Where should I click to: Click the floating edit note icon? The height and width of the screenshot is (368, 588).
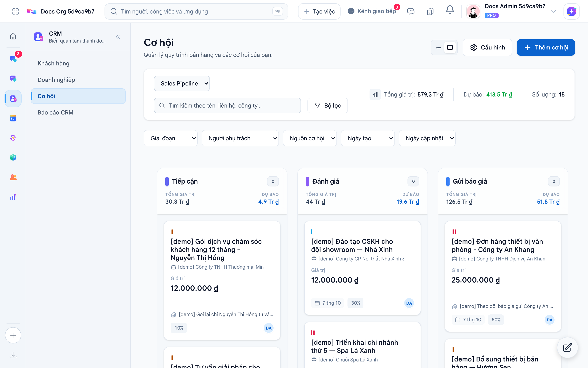567,347
